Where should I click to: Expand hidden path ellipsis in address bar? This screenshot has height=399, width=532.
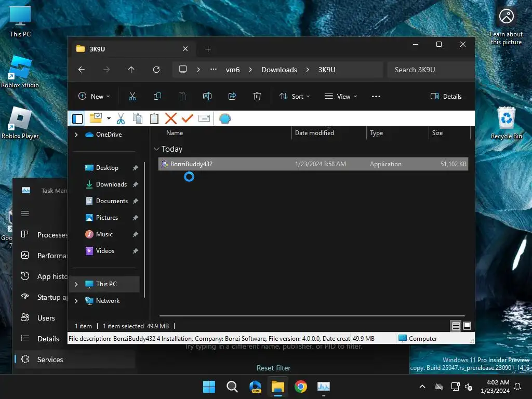click(214, 69)
